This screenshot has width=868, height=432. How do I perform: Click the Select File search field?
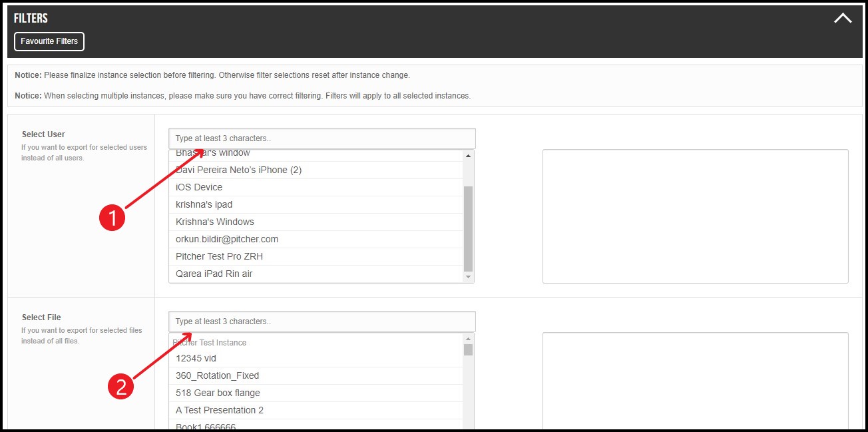(322, 322)
